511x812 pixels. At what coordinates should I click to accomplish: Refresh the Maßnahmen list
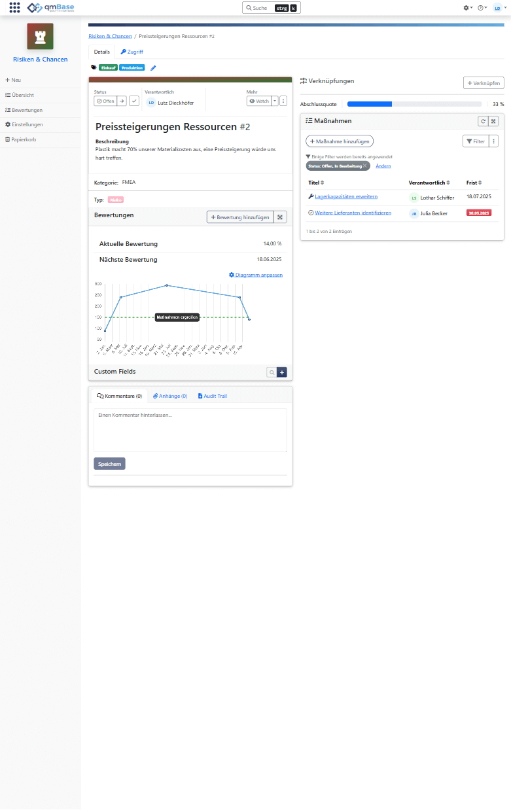(x=483, y=121)
